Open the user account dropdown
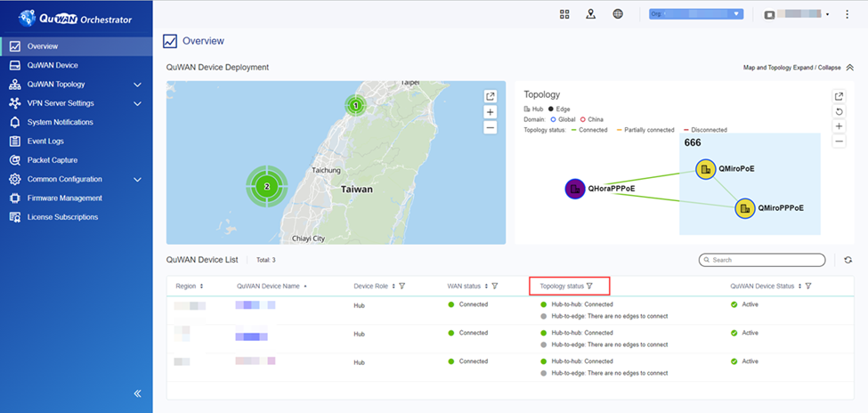Image resolution: width=868 pixels, height=413 pixels. 797,14
